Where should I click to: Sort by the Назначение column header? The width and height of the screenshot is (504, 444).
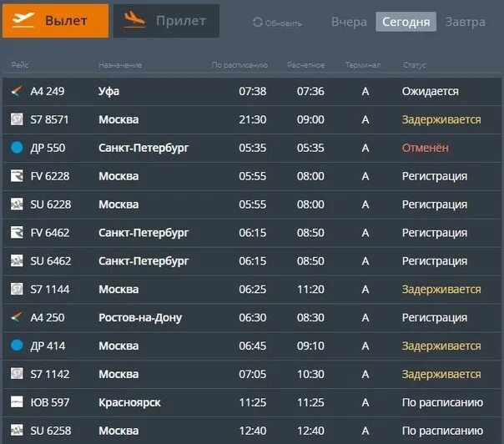(x=120, y=65)
